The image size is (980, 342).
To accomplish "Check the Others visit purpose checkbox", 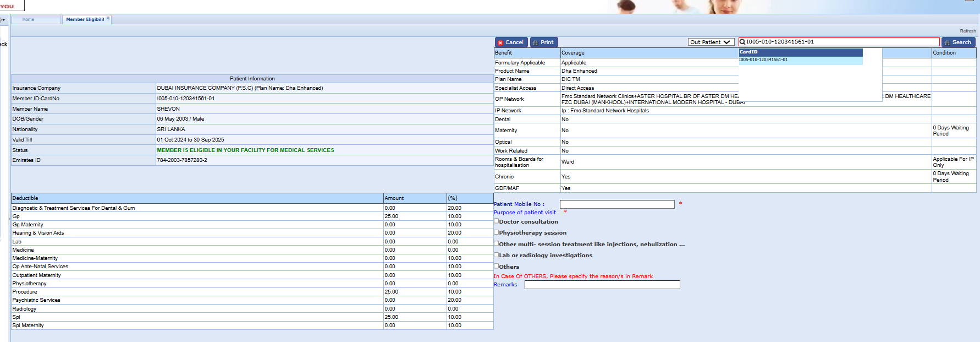I will point(497,266).
